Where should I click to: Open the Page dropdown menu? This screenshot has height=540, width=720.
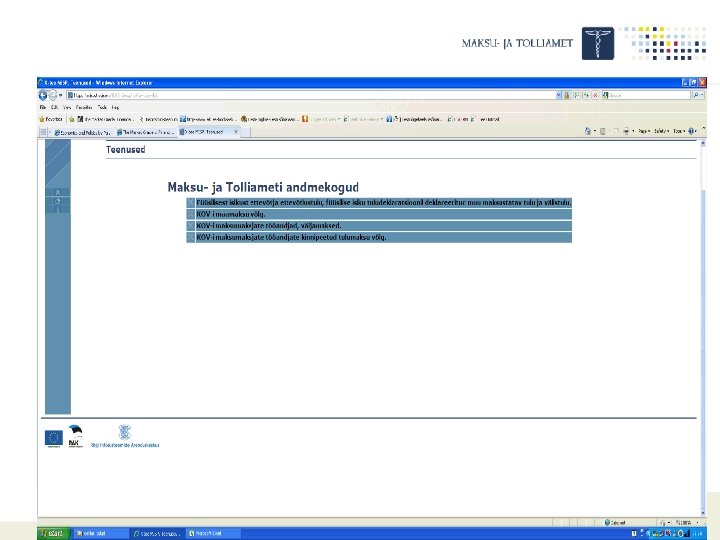(644, 131)
